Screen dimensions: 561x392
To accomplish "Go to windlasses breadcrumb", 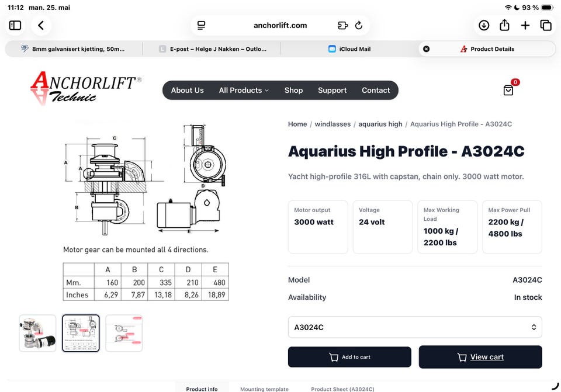I will (x=333, y=124).
